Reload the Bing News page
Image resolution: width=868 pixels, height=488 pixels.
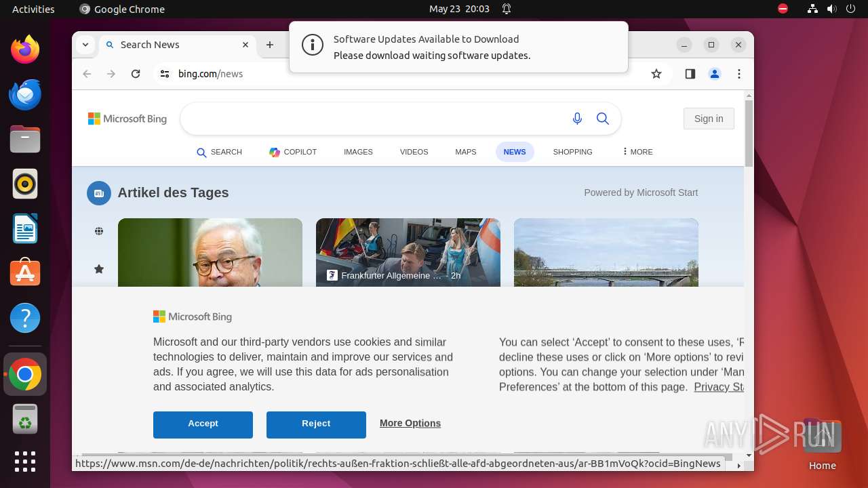pos(136,74)
